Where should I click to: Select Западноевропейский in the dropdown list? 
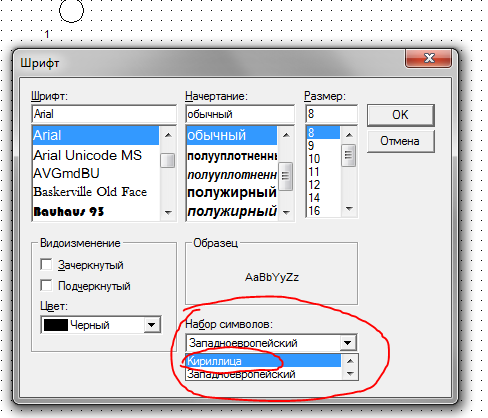click(263, 374)
